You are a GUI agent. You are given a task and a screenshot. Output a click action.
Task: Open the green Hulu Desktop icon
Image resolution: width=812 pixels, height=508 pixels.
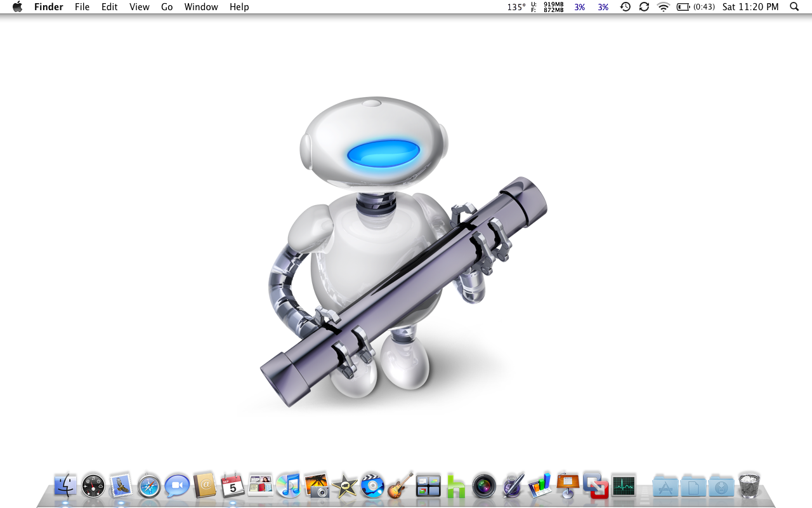tap(456, 486)
